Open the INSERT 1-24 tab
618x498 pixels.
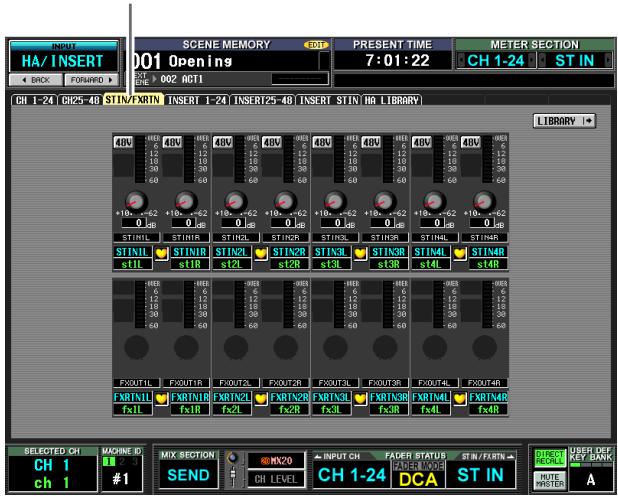[x=197, y=100]
